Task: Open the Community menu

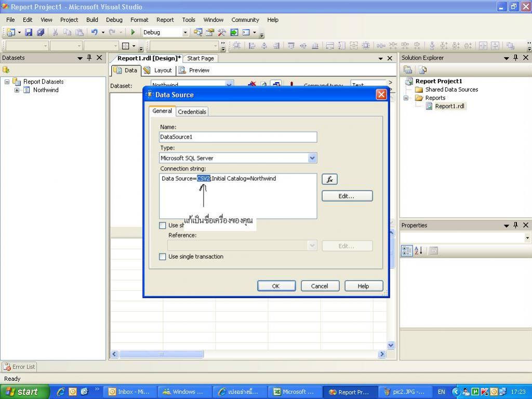Action: [245, 20]
